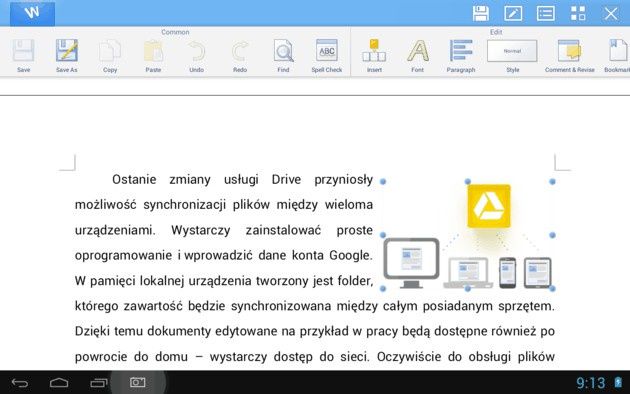Open the list view icon in title bar
This screenshot has width=630, height=394.
pyautogui.click(x=546, y=13)
